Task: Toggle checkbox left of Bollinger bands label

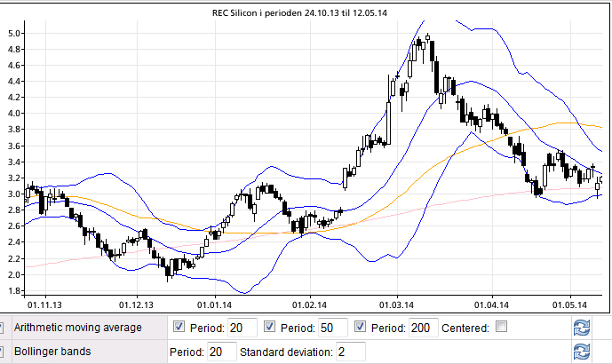Action: [x=3, y=352]
